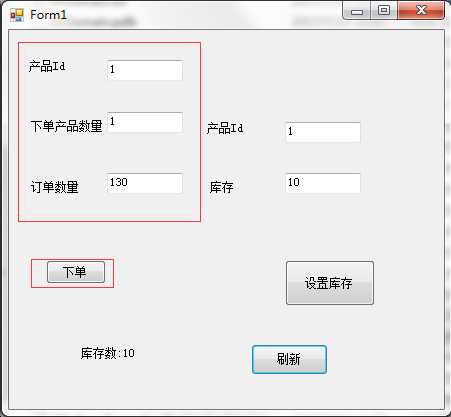The width and height of the screenshot is (451, 417).
Task: Click the 订单数量 label
Action: click(54, 187)
